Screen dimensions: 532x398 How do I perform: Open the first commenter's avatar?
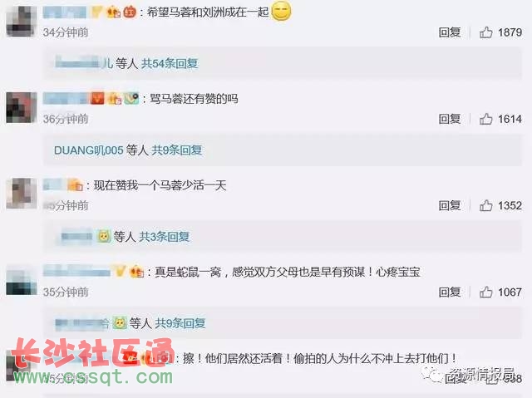point(22,21)
